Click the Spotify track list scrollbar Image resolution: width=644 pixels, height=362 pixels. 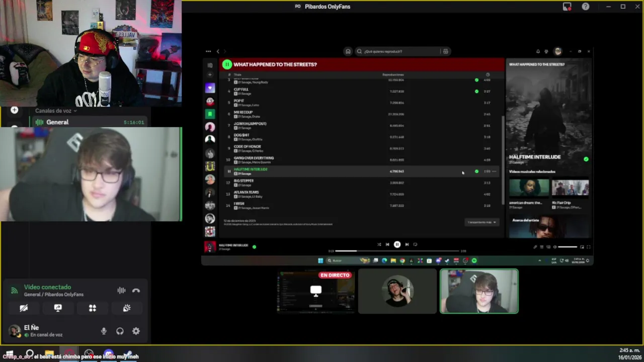[x=503, y=160]
